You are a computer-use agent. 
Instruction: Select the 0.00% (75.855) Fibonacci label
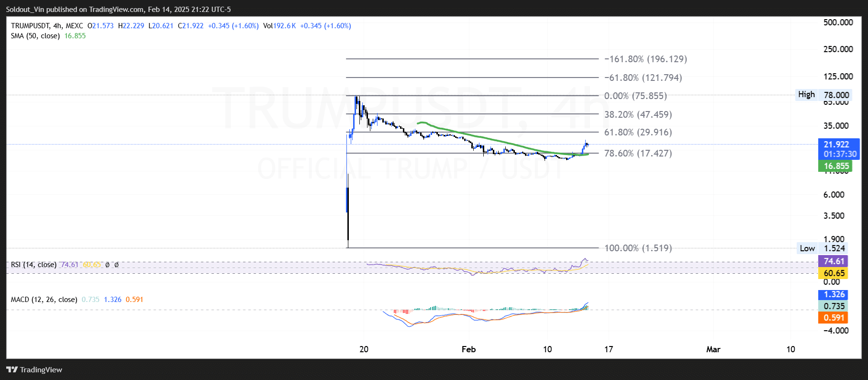click(635, 96)
